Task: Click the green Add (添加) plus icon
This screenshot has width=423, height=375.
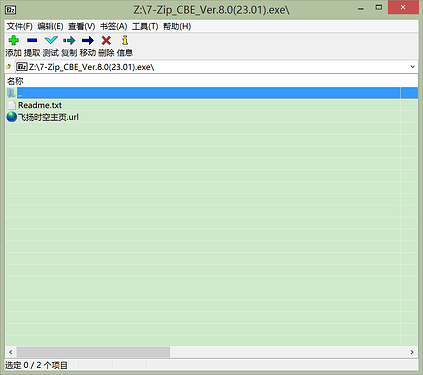Action: 14,40
